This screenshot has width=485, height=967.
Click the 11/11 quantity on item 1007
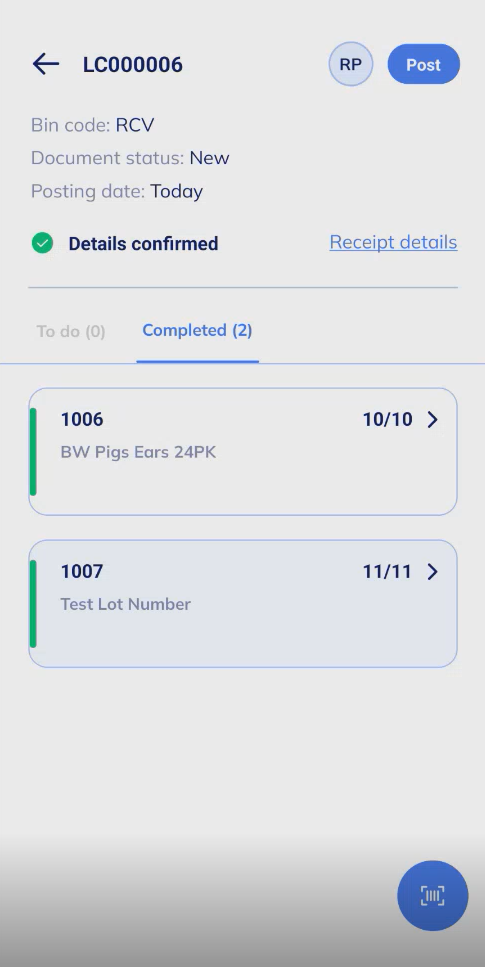387,572
